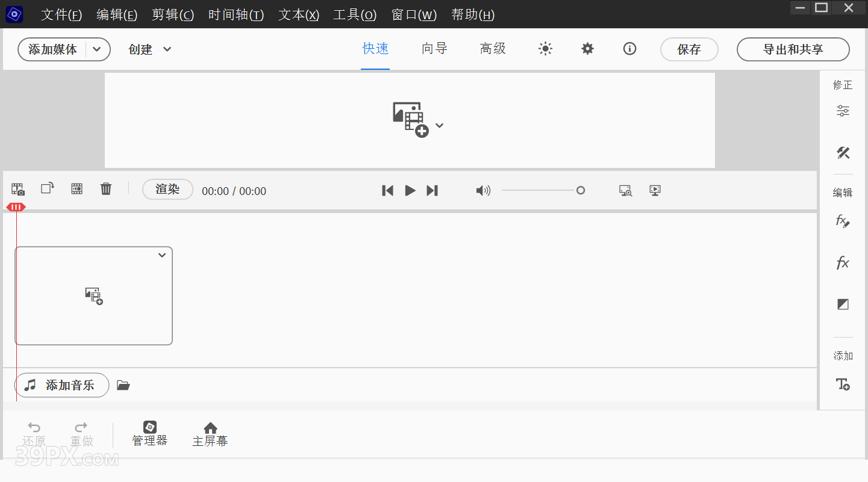
Task: Click the rotate clip icon
Action: [48, 188]
